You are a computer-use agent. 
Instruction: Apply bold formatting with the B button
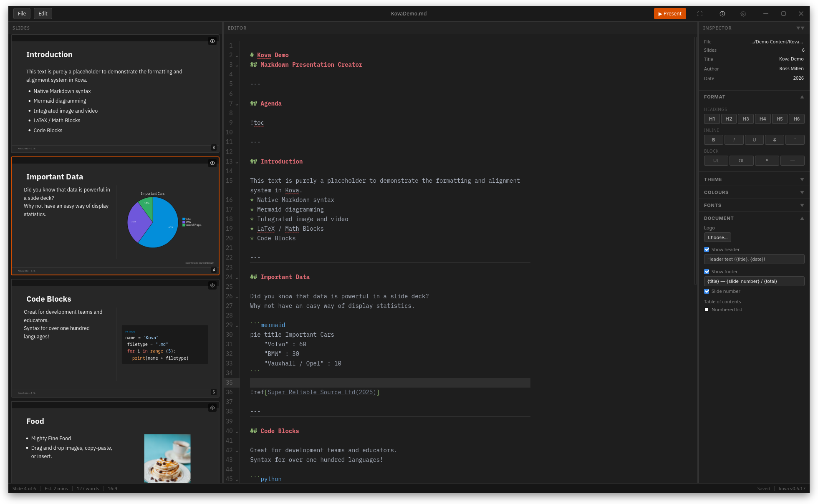pos(714,140)
